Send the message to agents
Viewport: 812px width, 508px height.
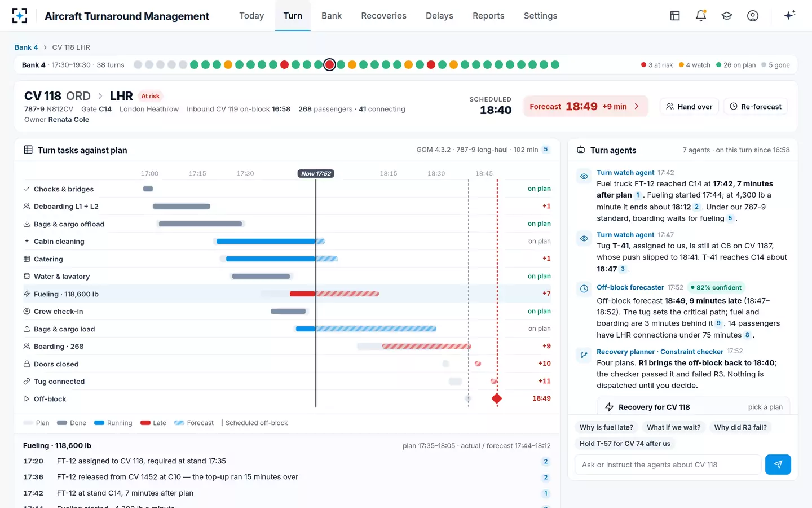[778, 465]
